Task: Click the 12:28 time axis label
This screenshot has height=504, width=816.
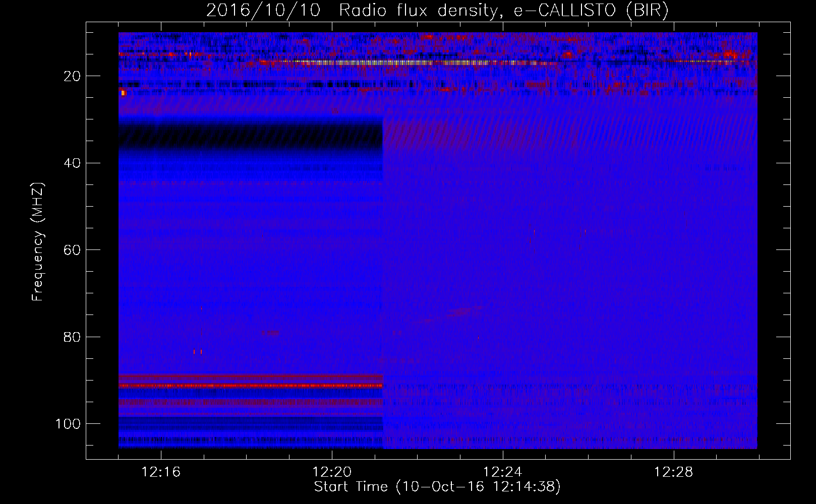Action: 673,472
